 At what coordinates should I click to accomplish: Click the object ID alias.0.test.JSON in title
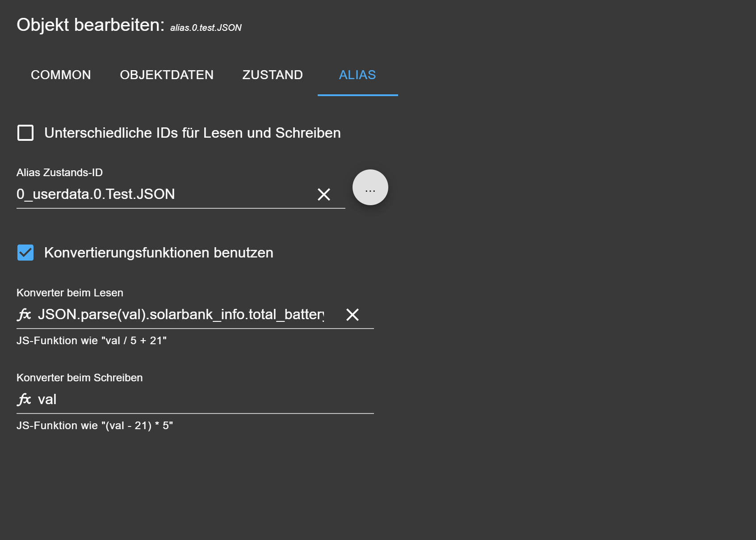point(206,28)
